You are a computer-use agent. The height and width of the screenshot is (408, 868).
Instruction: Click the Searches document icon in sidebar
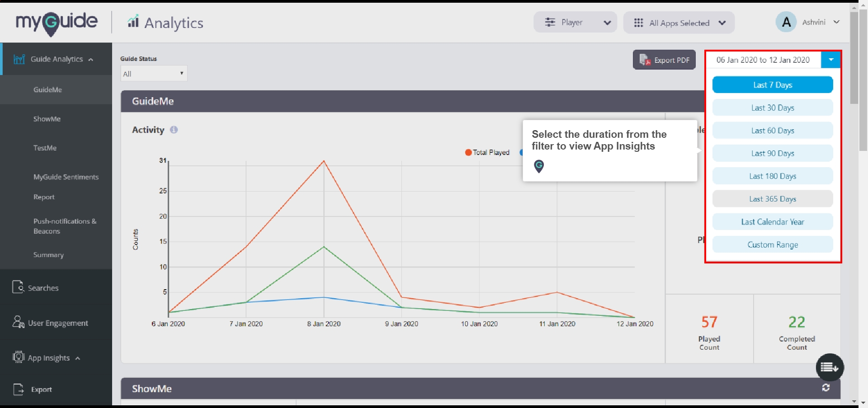click(17, 287)
